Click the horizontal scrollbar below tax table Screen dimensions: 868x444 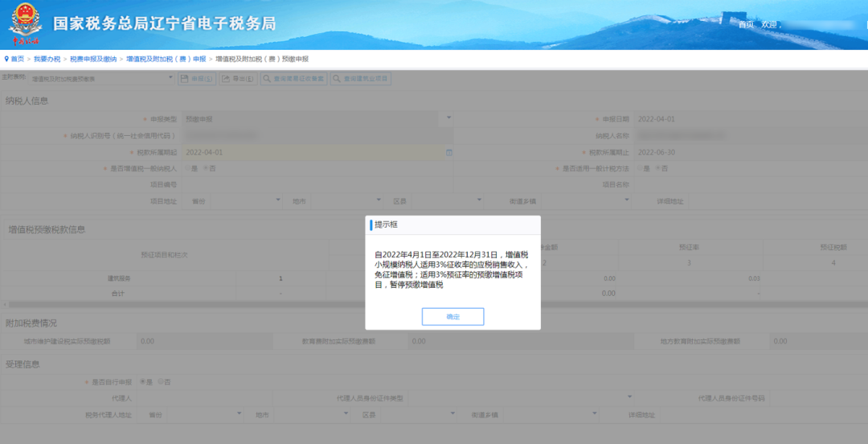point(434,305)
